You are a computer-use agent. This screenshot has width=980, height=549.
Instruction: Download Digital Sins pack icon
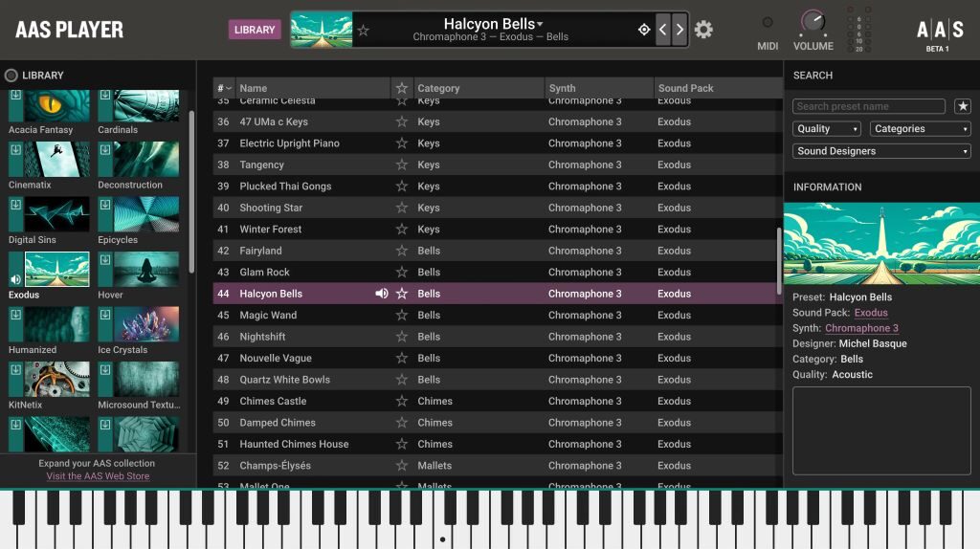point(15,205)
